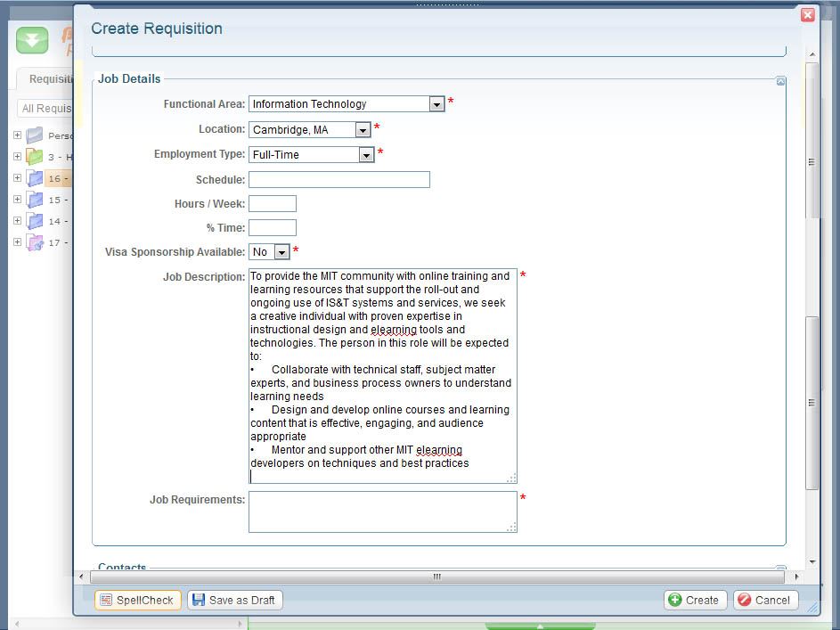Viewport: 840px width, 630px height.
Task: Collapse the Job Details section using corner icon
Action: coord(780,81)
